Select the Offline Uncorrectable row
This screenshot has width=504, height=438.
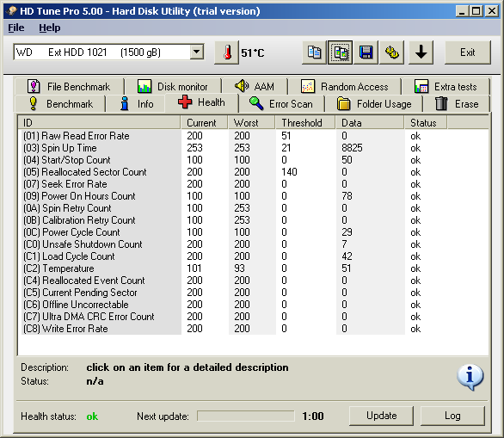254,305
